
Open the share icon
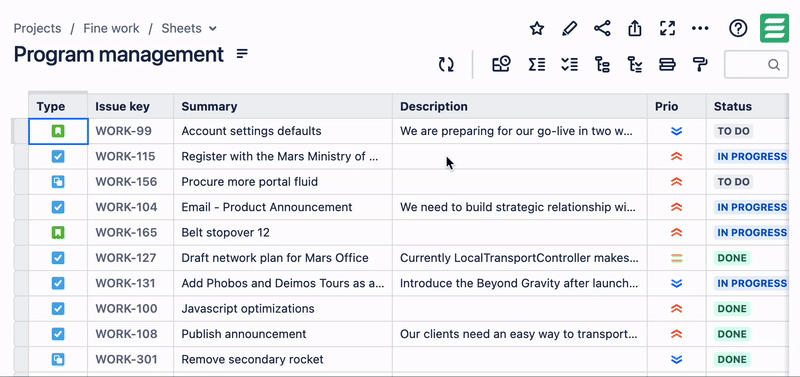click(602, 28)
